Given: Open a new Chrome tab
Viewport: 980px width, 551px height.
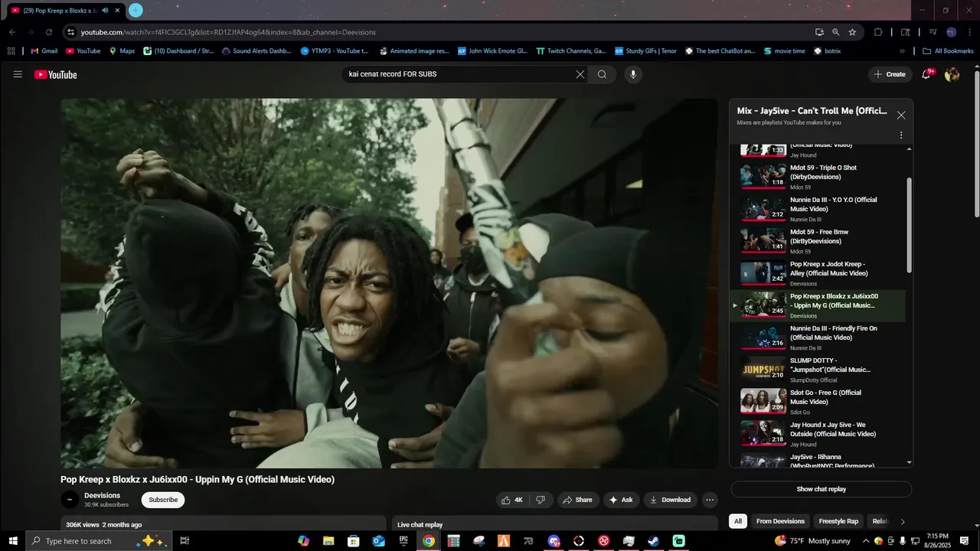Looking at the screenshot, I should tap(136, 10).
